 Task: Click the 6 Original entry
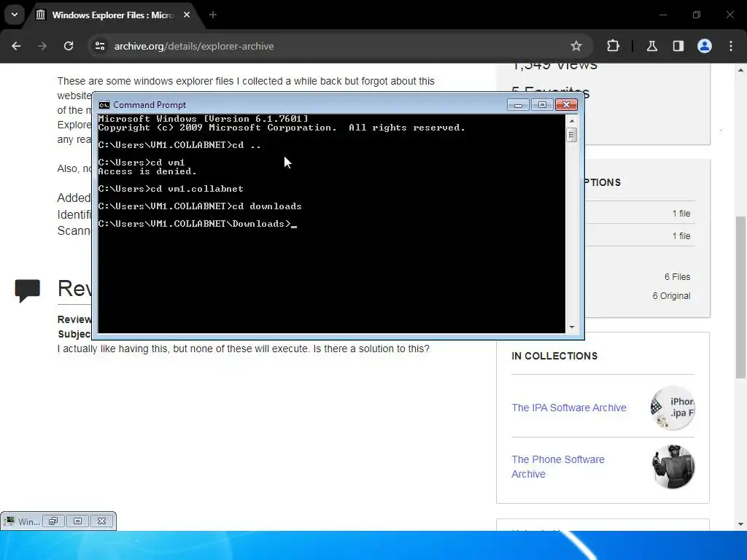click(671, 296)
